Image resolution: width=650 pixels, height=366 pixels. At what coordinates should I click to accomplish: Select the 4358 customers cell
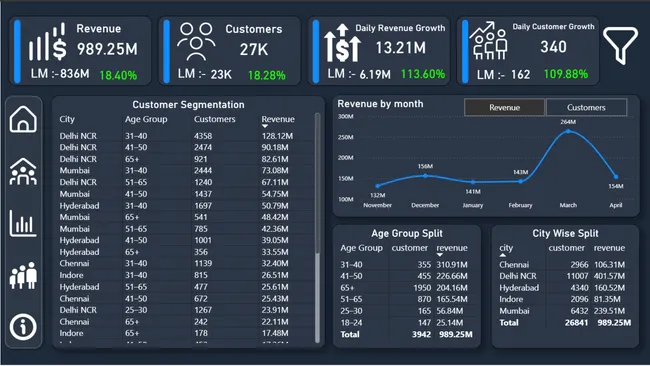[203, 136]
